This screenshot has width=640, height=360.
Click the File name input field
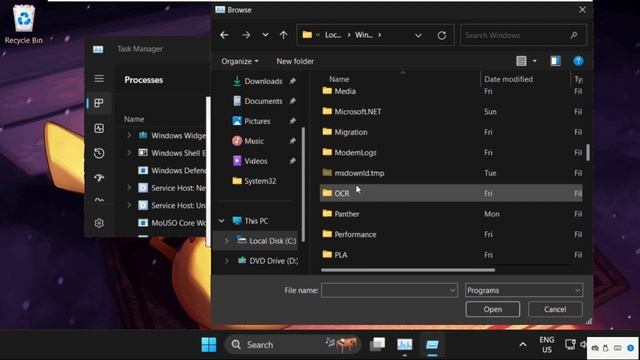click(x=385, y=290)
